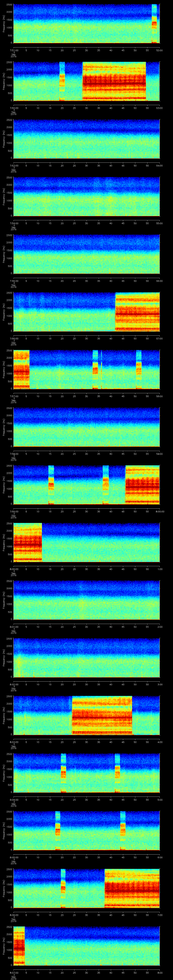
Task: Click the first short burst in the 8:05:00 spectrogram
Action: (58, 830)
